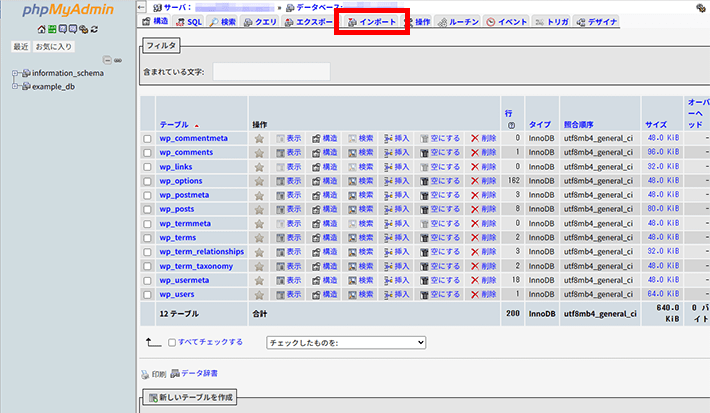The image size is (710, 413).
Task: Open データ辞書 data dictionary
Action: tap(194, 374)
